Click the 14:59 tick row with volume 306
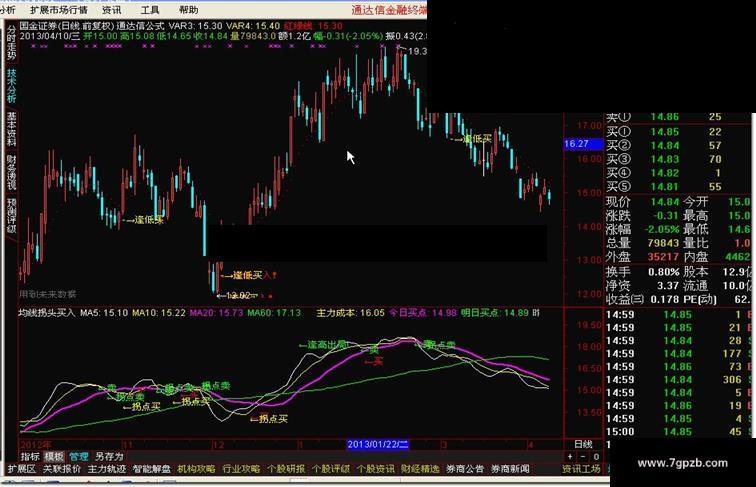The width and height of the screenshot is (756, 487). [677, 379]
